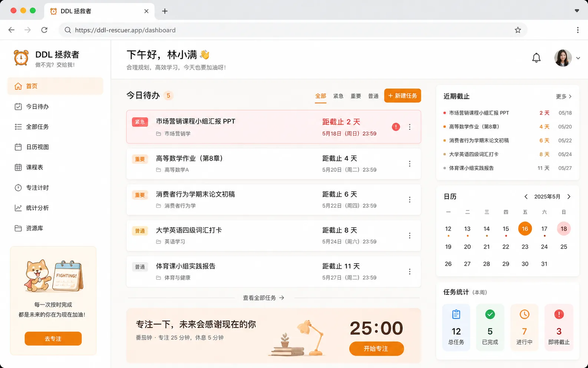Go to previous month in calendar

[x=526, y=197]
